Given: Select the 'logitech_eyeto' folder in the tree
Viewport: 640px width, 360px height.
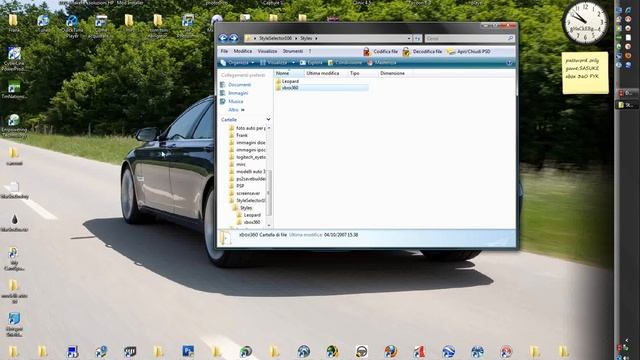Looking at the screenshot, I should click(x=247, y=157).
